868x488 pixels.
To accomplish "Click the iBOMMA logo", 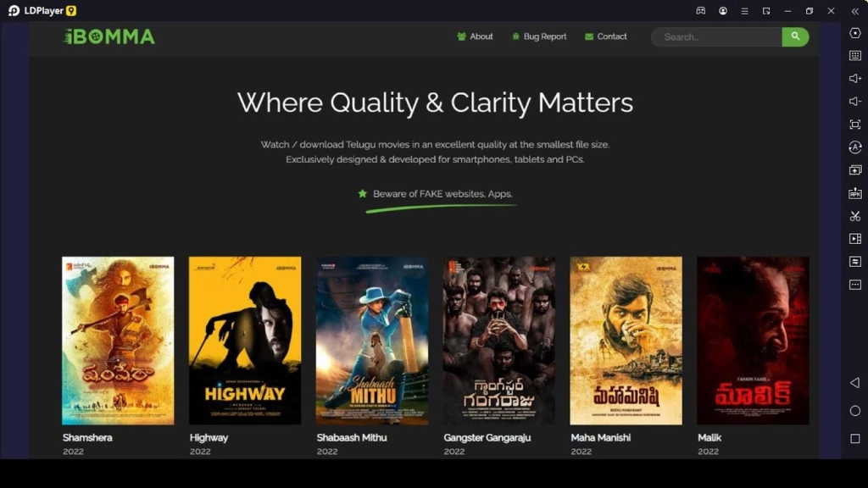I will [x=109, y=36].
